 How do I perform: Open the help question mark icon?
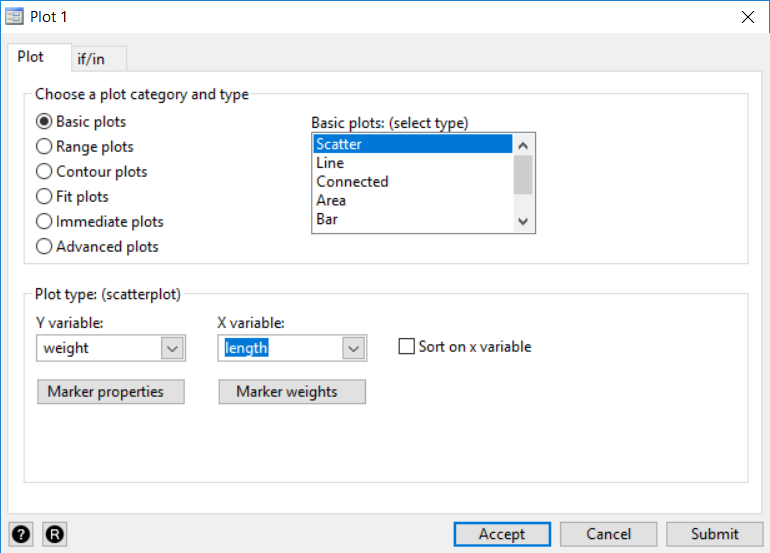pos(21,534)
